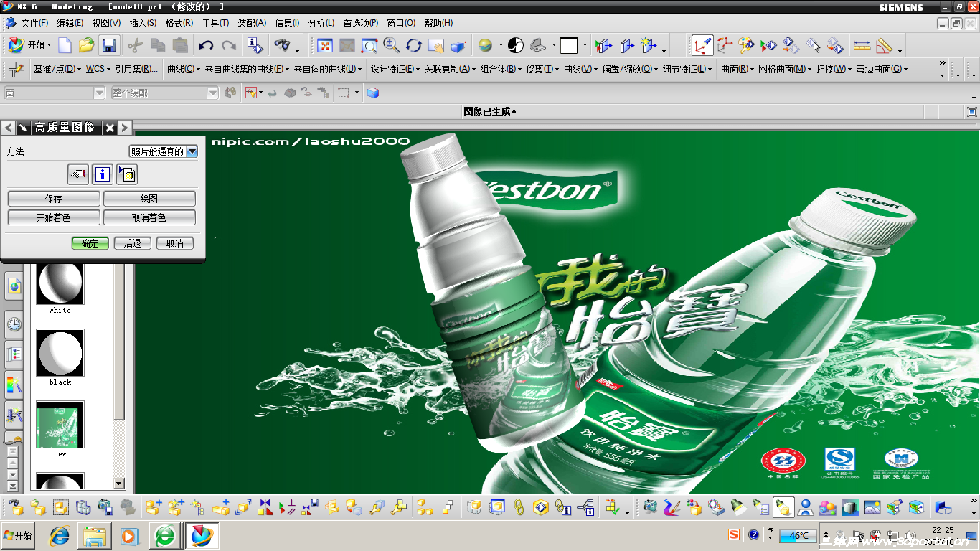
Task: Open the 整个装配 selection scope dropdown
Action: [212, 93]
